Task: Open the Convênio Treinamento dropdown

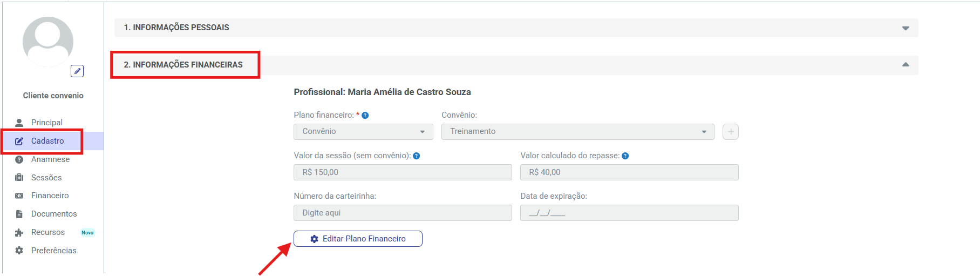Action: (x=577, y=132)
